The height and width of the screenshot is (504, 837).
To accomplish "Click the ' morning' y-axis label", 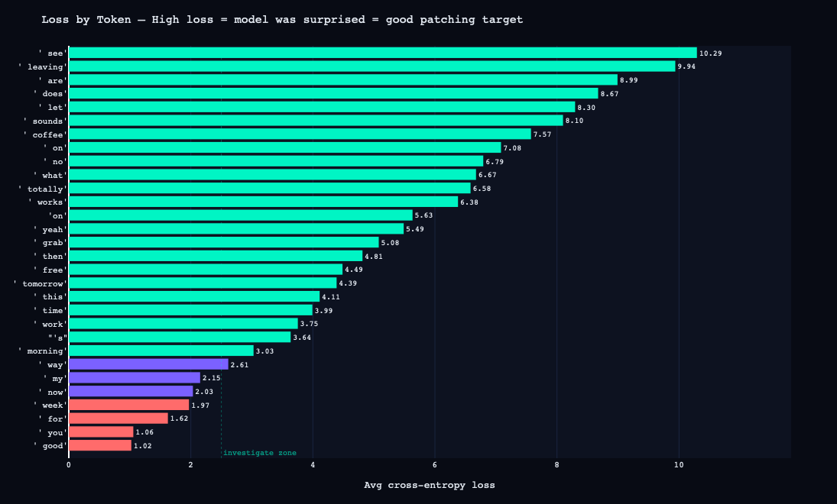I will coord(43,351).
